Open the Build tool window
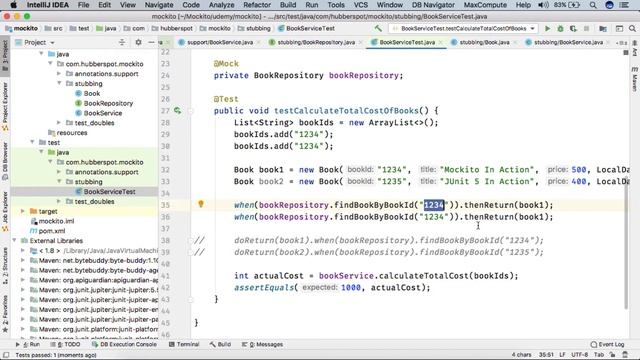Viewport: 640px width, 360px height. click(220, 344)
